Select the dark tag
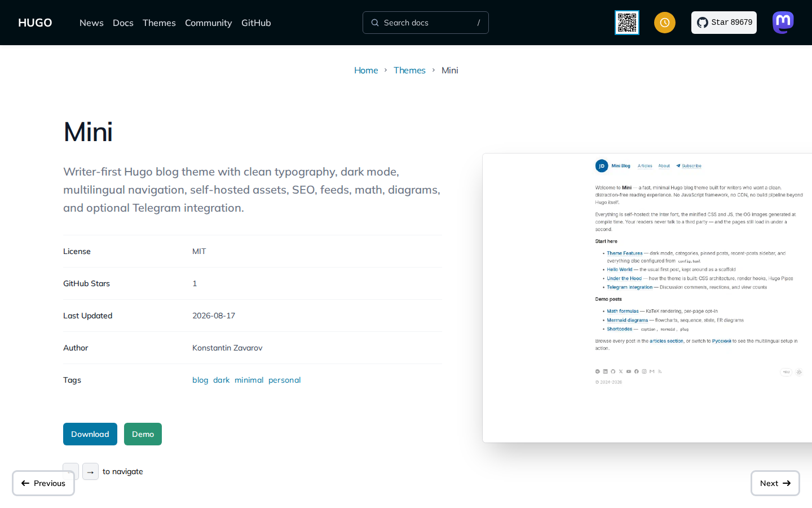The height and width of the screenshot is (508, 812). (221, 380)
